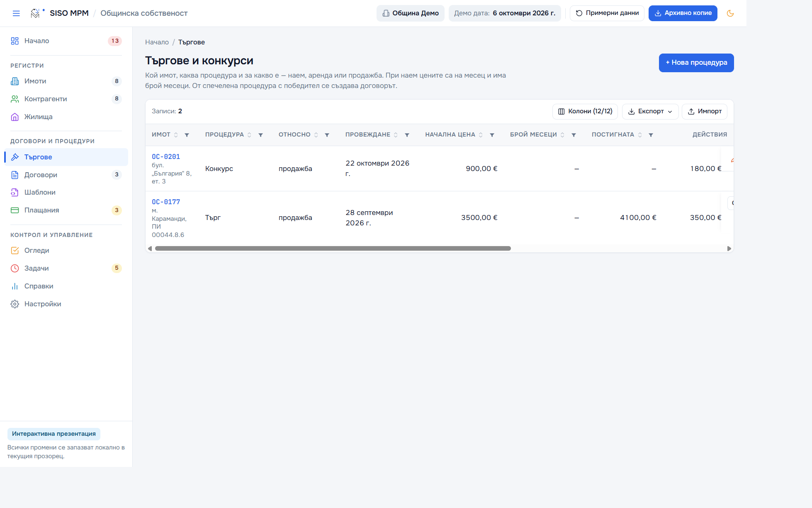Click the table horizontal scrollbar thumb

tap(333, 249)
